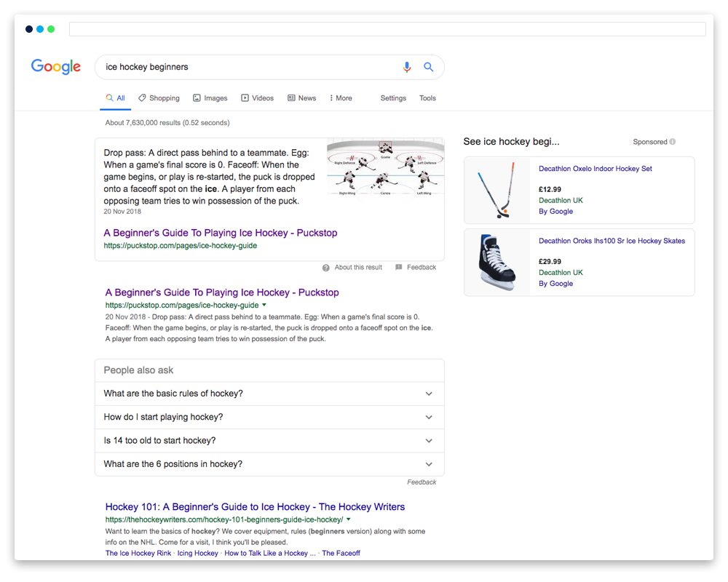Click the Google logo
Image resolution: width=728 pixels, height=582 pixels.
click(x=56, y=67)
